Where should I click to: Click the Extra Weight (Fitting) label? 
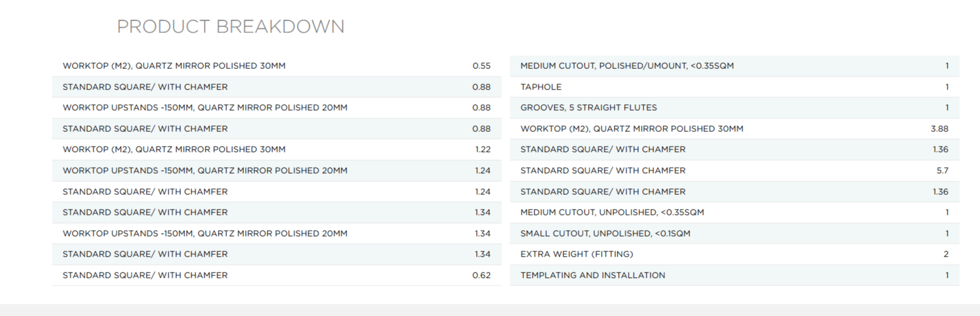576,254
